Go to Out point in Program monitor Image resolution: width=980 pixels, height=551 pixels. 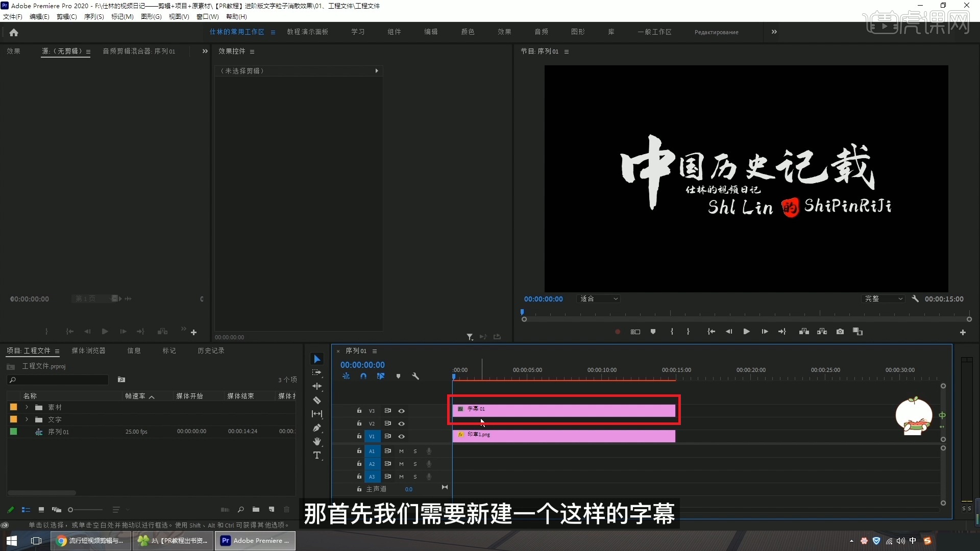(x=782, y=332)
